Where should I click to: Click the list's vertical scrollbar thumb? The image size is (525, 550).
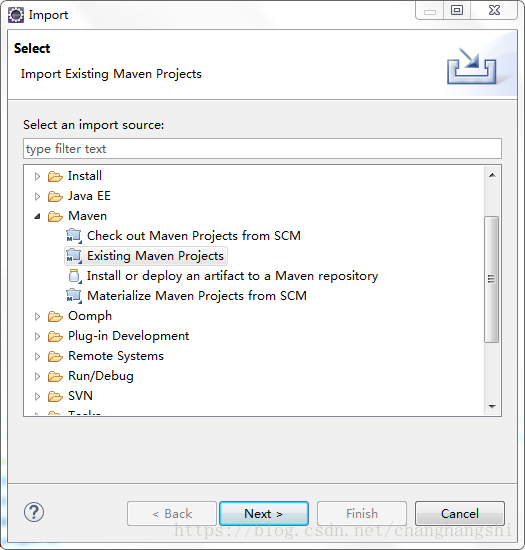tap(492, 279)
